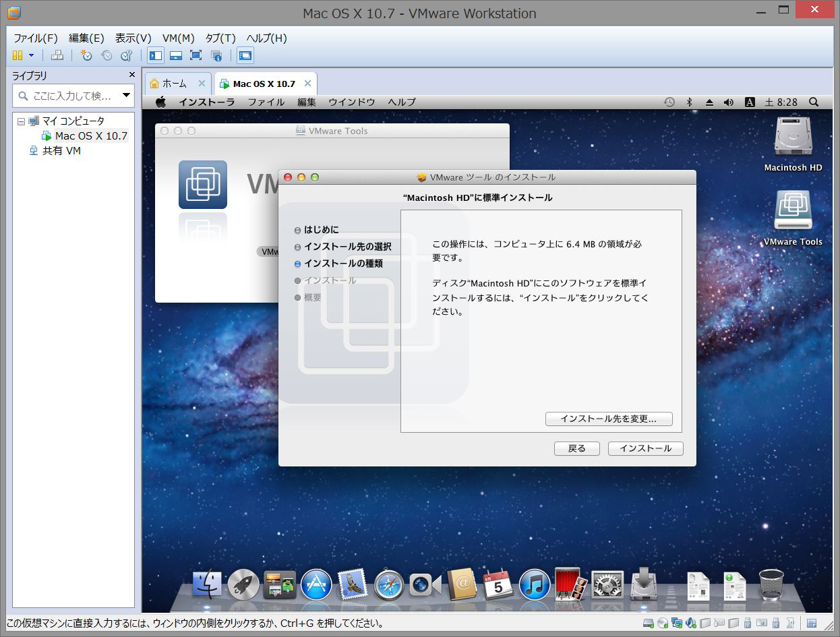
Task: Launch Safari from the Dock
Action: (389, 584)
